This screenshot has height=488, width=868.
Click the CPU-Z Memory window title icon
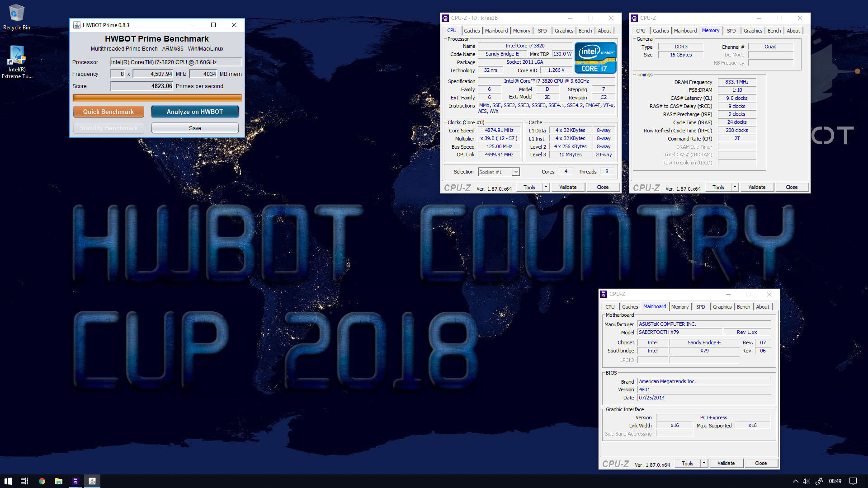[634, 18]
